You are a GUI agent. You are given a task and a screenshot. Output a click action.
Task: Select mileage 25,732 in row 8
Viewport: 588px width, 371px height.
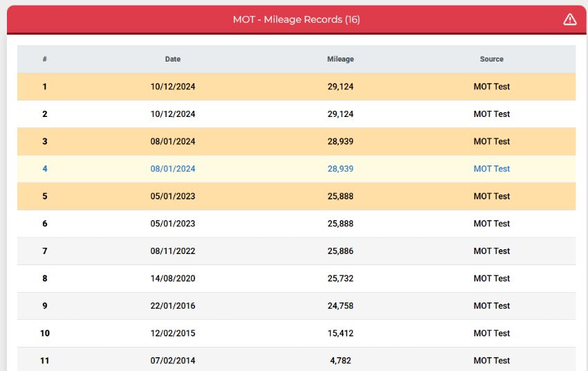(340, 278)
